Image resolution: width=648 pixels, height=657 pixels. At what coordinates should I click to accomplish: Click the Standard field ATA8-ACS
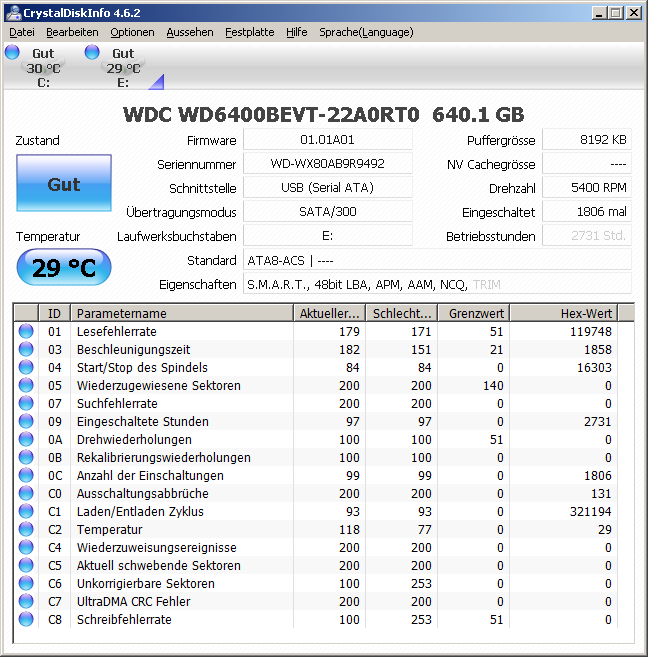coord(437,260)
